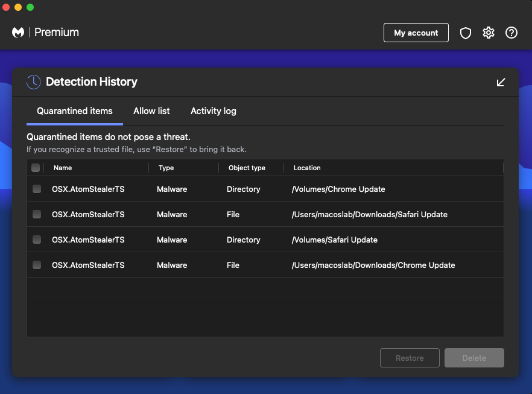The image size is (532, 394).
Task: Select the location "/Users/macoslab/Downloads/Chrome Update"
Action: [x=373, y=265]
